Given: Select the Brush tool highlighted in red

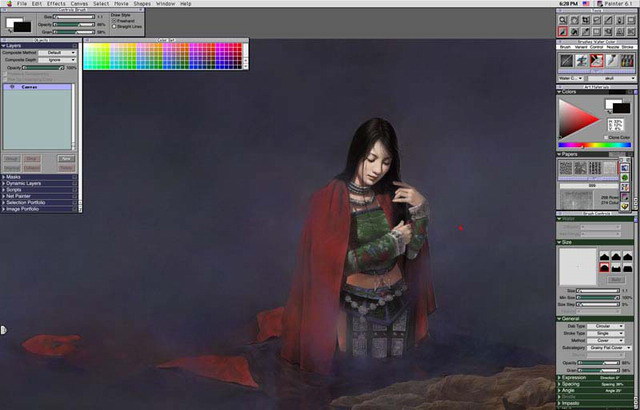Looking at the screenshot, I should coord(563,31).
